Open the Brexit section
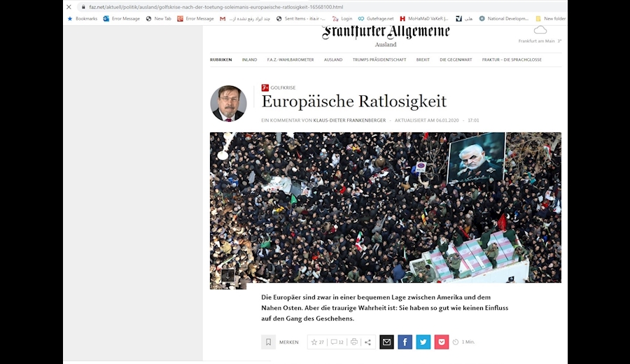 423,59
